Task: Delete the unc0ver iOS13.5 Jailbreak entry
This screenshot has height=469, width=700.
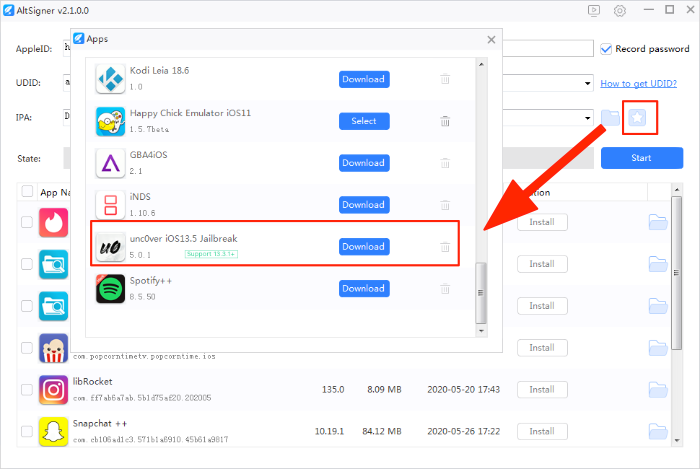Action: pos(445,247)
